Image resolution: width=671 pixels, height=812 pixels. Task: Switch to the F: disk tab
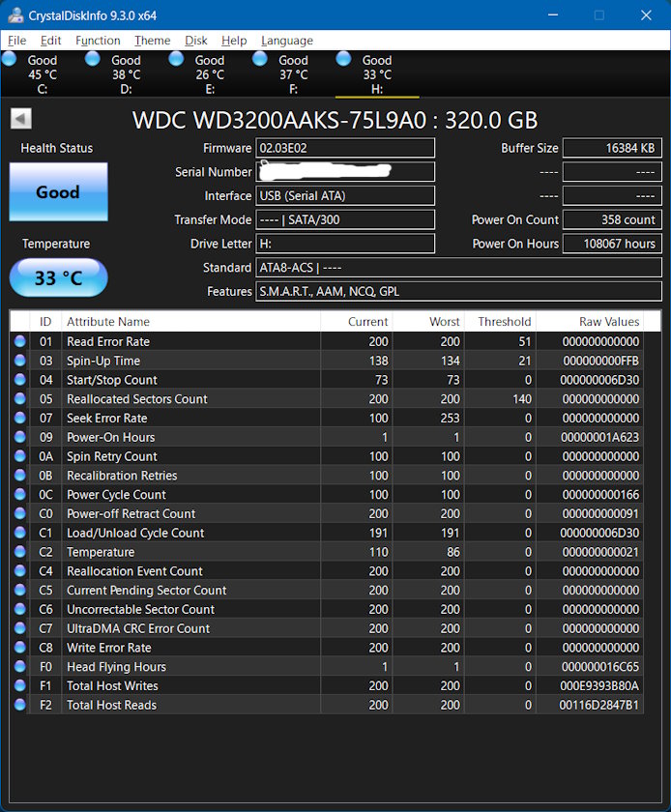tap(293, 74)
